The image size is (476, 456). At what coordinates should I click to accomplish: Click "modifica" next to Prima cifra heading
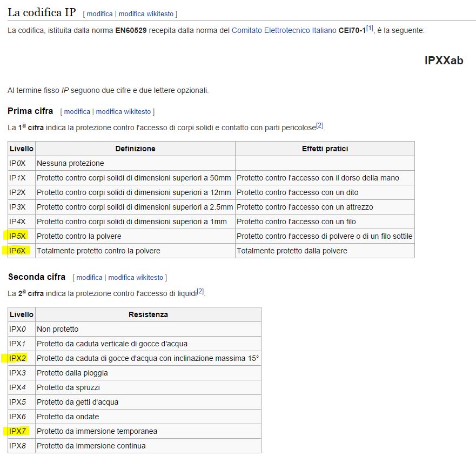click(x=77, y=112)
